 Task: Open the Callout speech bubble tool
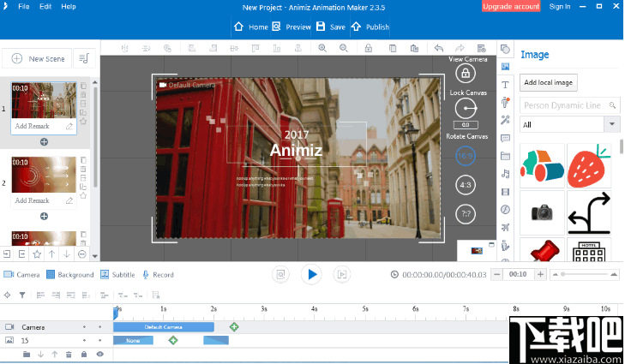pos(506,138)
